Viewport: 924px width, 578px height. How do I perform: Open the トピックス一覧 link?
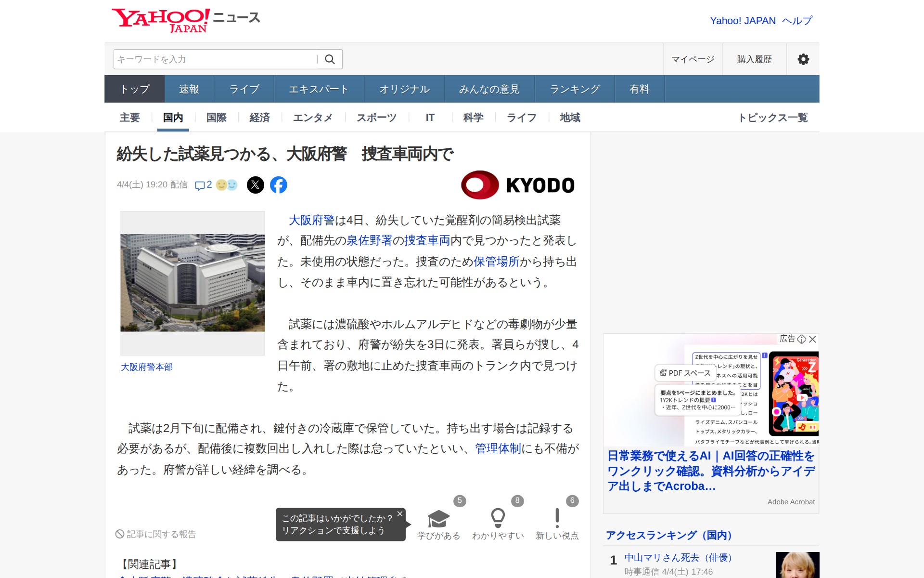click(x=774, y=117)
